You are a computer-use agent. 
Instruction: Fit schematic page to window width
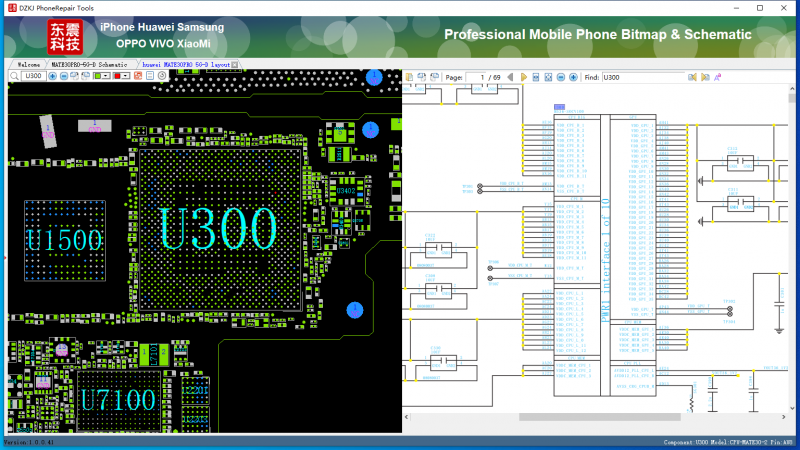(x=535, y=77)
